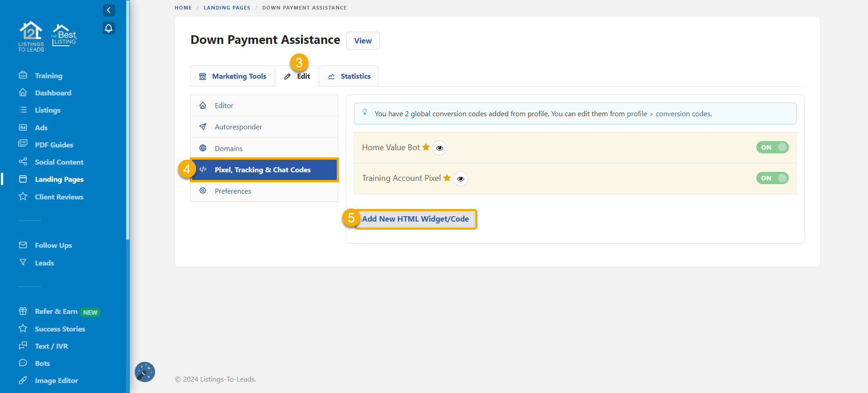Turn off the Home Value Bot switch
The width and height of the screenshot is (868, 393).
point(772,147)
